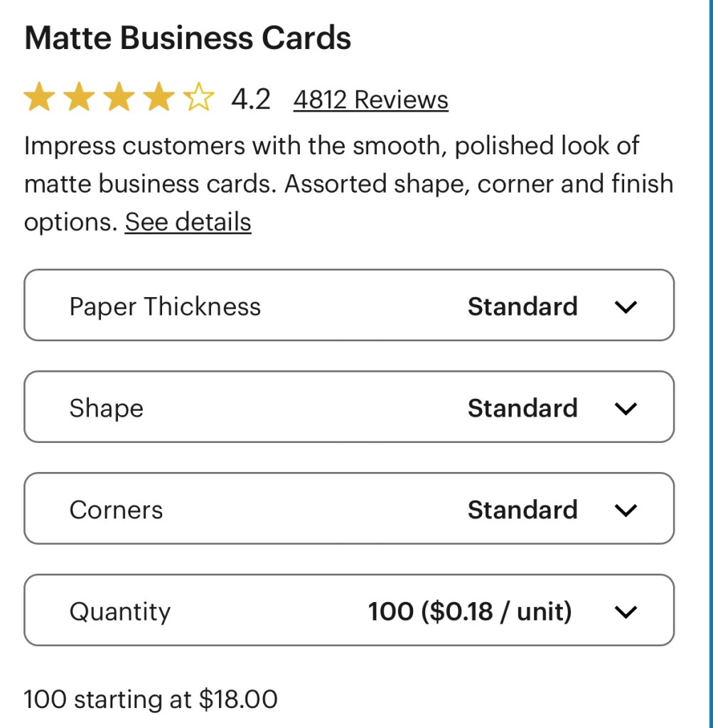Select the Quantity label field
The width and height of the screenshot is (713, 728).
click(x=119, y=611)
